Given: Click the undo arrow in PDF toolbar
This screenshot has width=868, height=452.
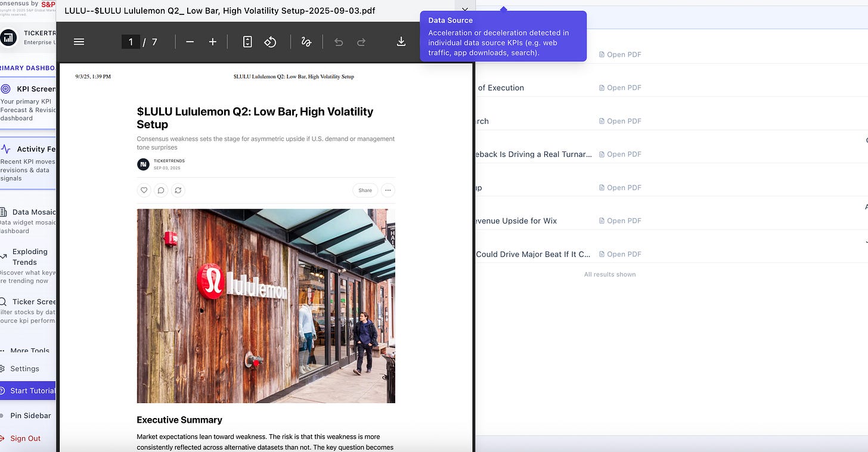Looking at the screenshot, I should pos(339,42).
